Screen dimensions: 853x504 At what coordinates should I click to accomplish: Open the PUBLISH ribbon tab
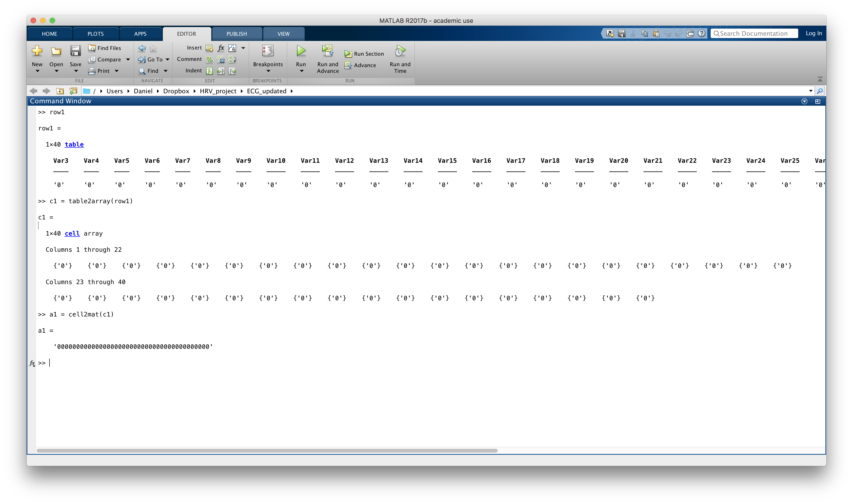236,34
